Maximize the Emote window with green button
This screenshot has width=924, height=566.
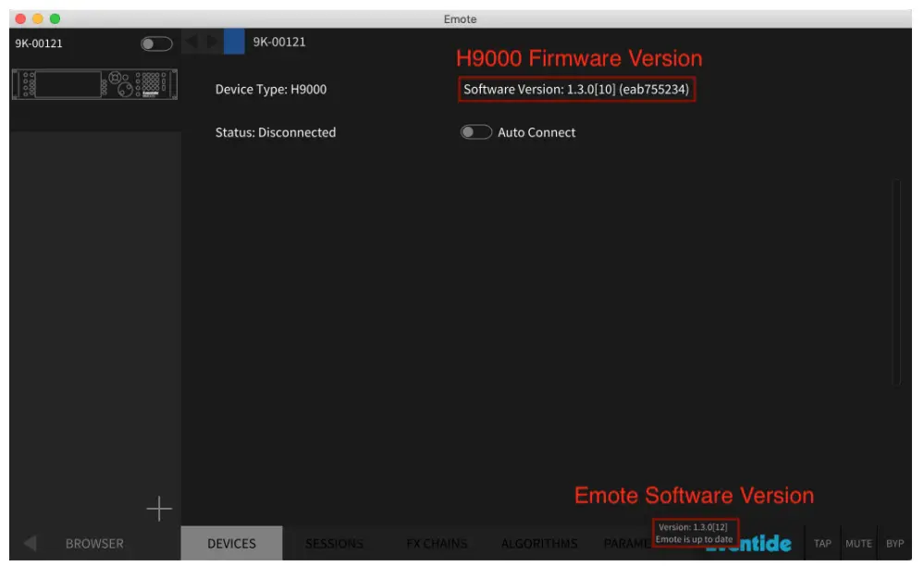[55, 18]
